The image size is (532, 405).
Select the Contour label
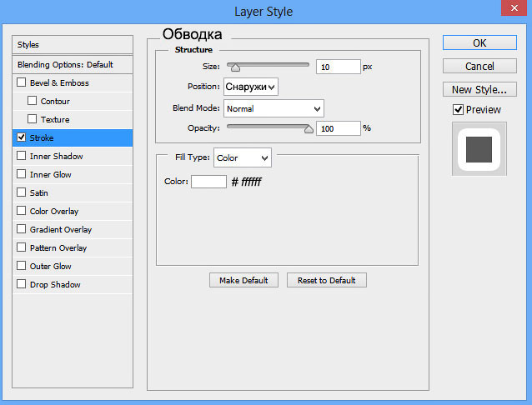point(55,102)
